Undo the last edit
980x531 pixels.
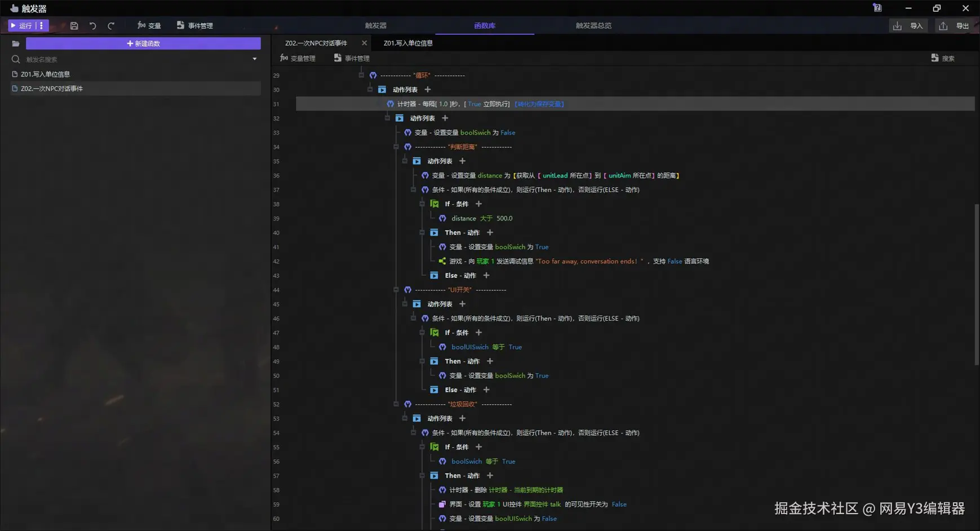(92, 26)
